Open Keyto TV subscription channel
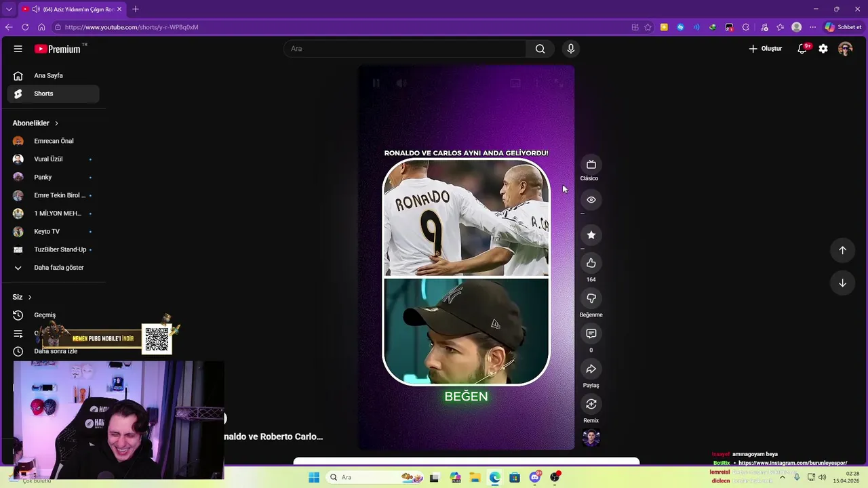The height and width of the screenshot is (488, 868). [53, 231]
